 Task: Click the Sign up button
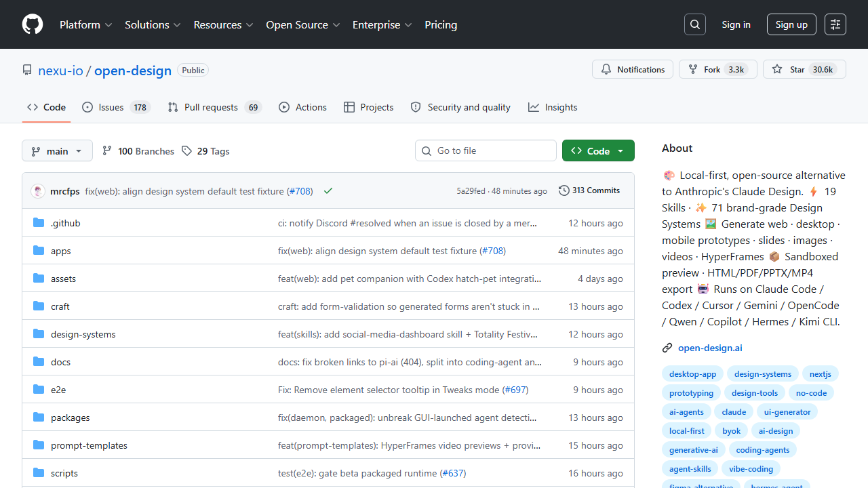791,24
